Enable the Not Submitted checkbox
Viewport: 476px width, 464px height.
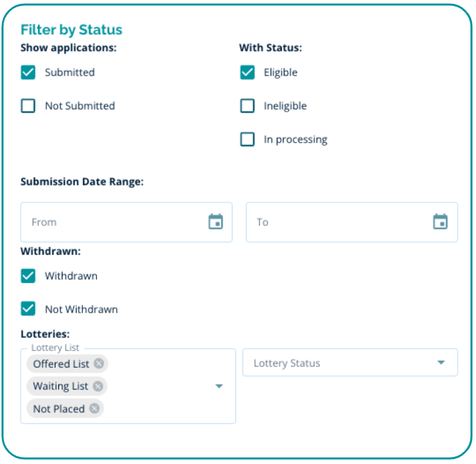[28, 106]
